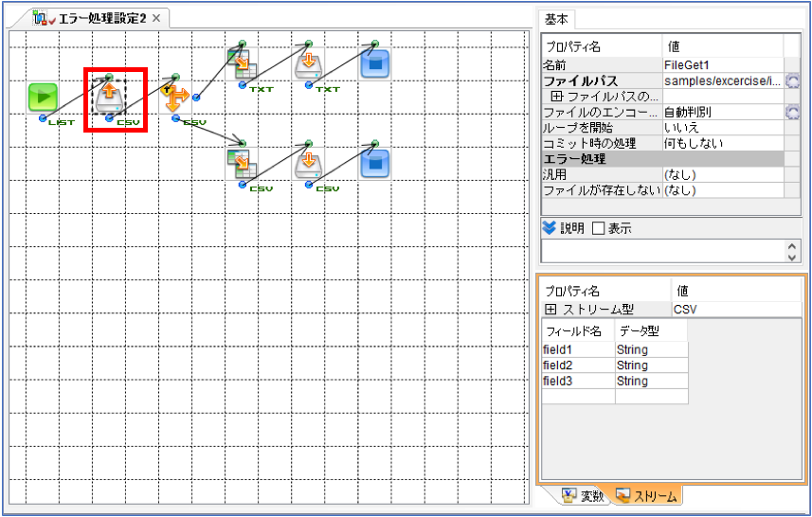Select the upper blue End component

374,63
